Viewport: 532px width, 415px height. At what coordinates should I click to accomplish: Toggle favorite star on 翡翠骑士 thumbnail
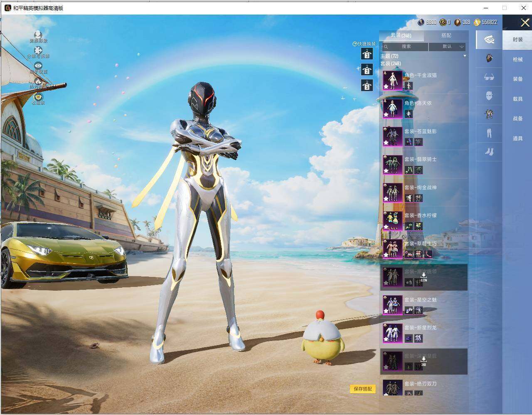386,170
